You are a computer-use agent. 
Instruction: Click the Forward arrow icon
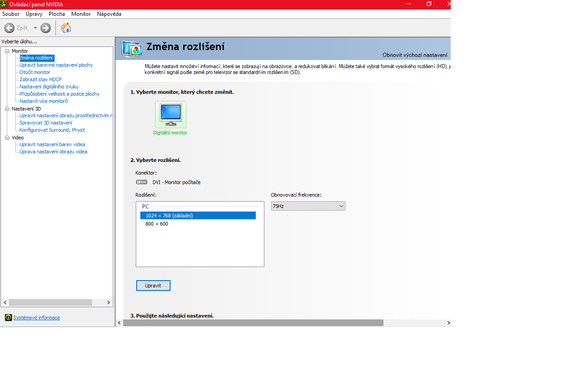tap(46, 28)
